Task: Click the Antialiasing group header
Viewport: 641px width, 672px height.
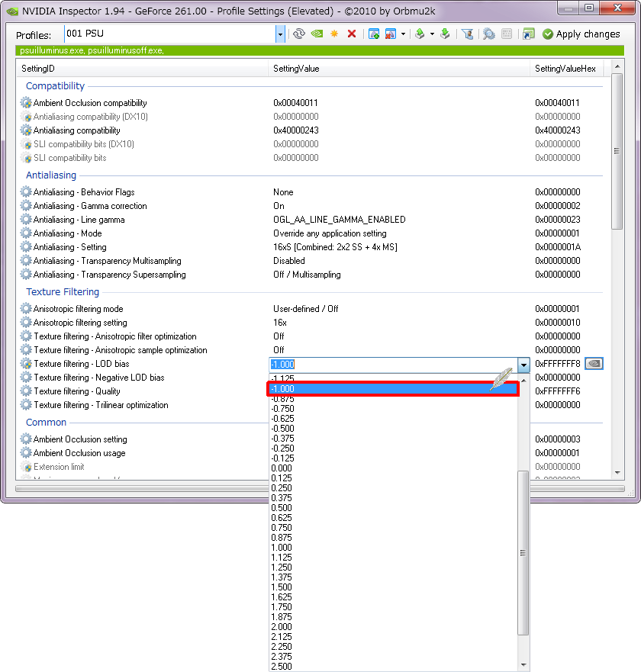Action: (x=51, y=175)
